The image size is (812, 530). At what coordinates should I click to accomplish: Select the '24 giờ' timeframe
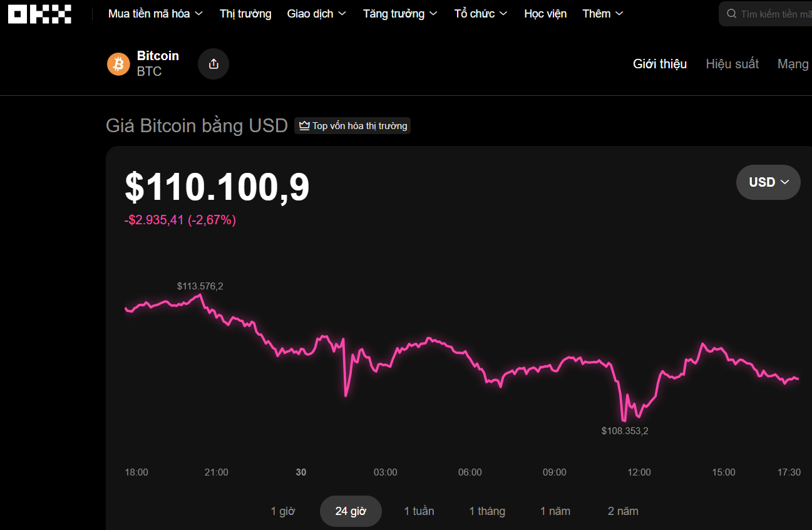click(x=351, y=511)
